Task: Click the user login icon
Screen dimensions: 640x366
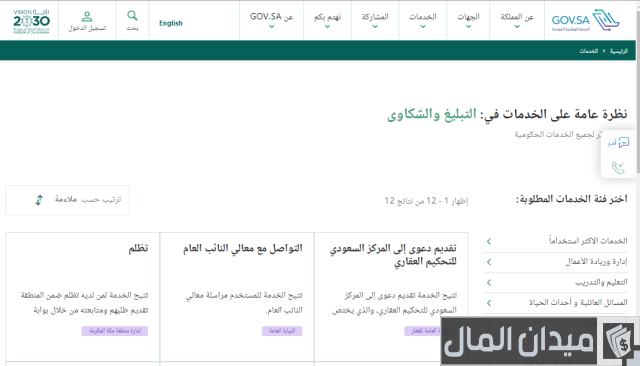Action: point(87,16)
